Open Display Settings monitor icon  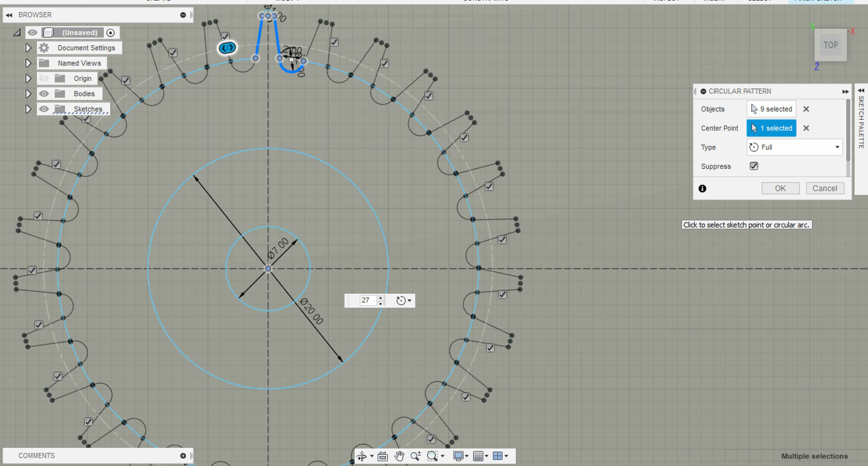pos(458,456)
